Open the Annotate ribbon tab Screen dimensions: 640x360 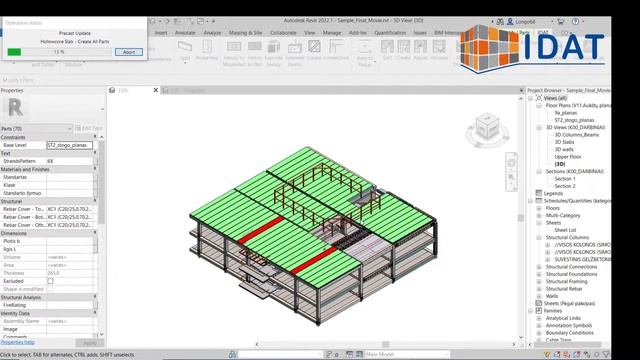click(x=185, y=33)
